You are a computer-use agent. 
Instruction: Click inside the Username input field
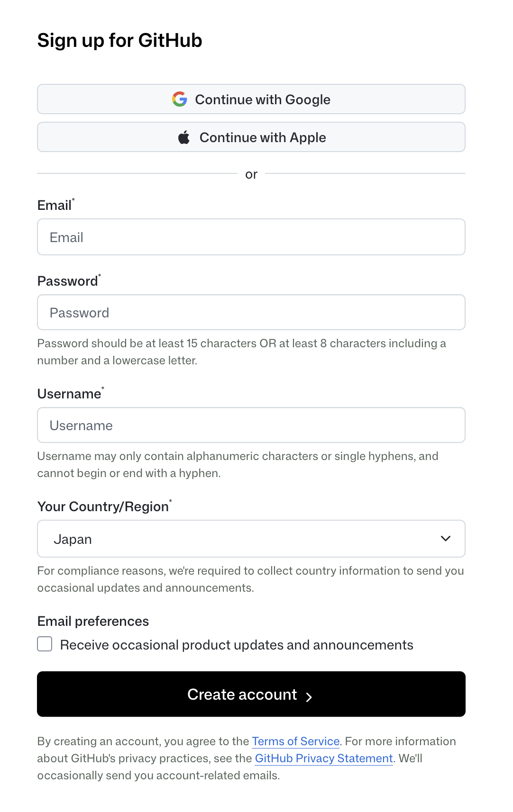click(251, 425)
